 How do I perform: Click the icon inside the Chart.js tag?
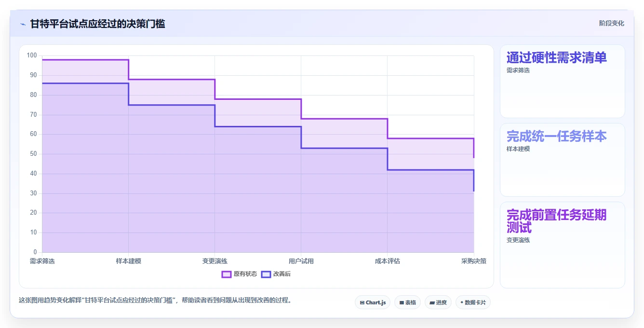(x=362, y=303)
